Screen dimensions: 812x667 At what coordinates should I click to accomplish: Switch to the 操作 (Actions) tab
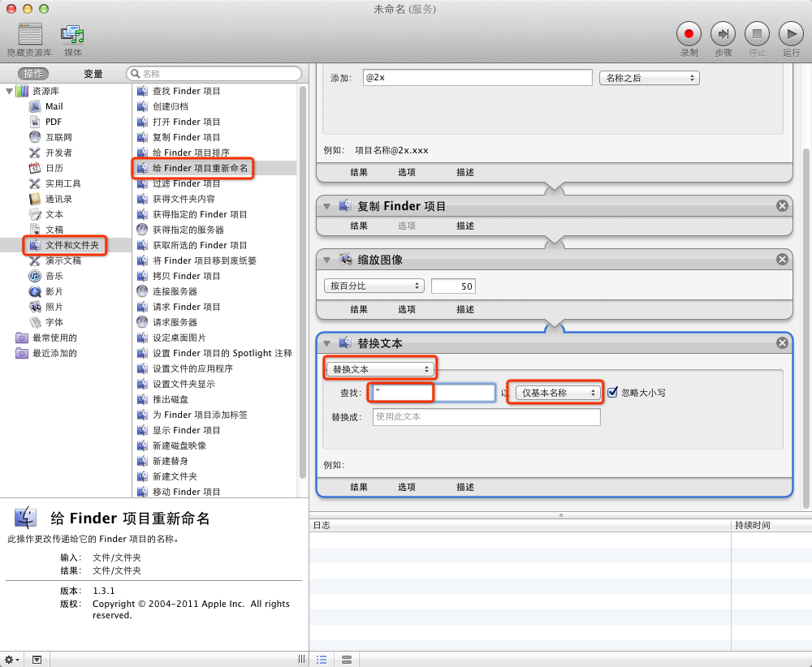33,74
